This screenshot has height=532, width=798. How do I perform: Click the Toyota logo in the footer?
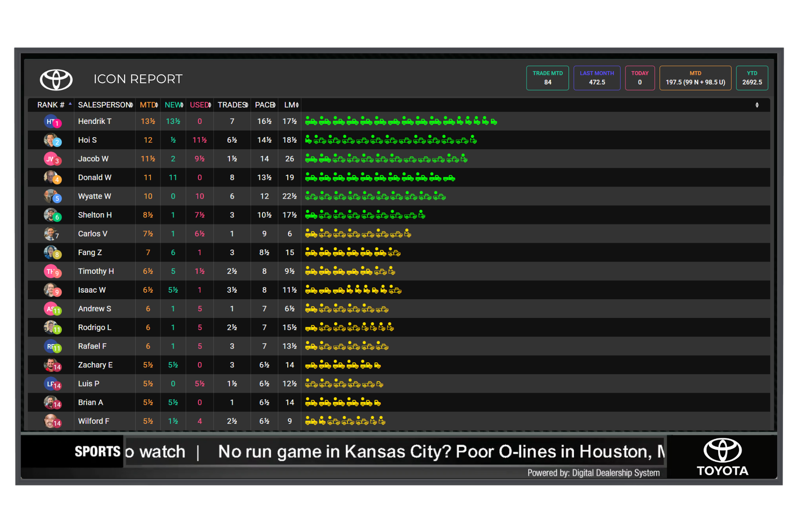(722, 457)
